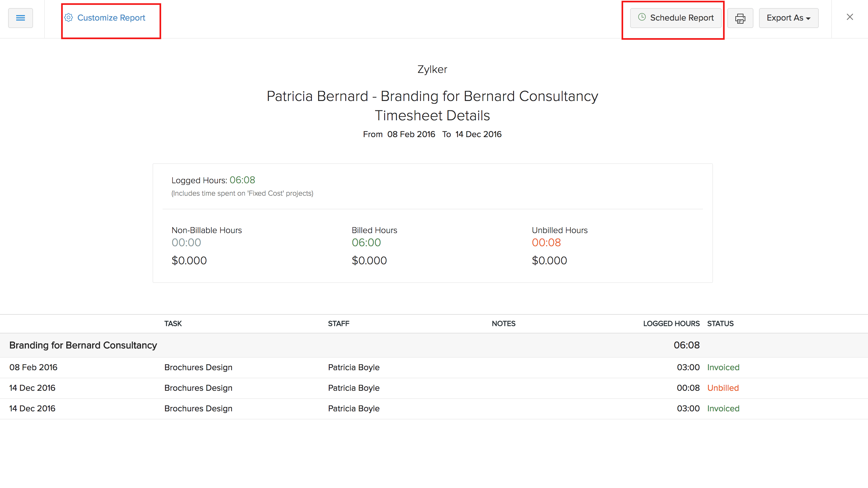
Task: Click the Logged Hours 06:08 total
Action: coord(242,180)
